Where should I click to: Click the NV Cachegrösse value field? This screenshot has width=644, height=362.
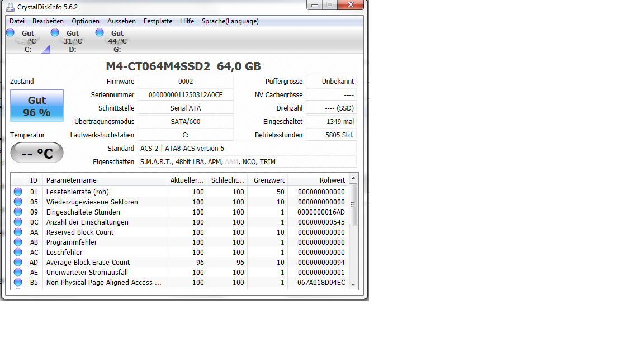coord(332,95)
